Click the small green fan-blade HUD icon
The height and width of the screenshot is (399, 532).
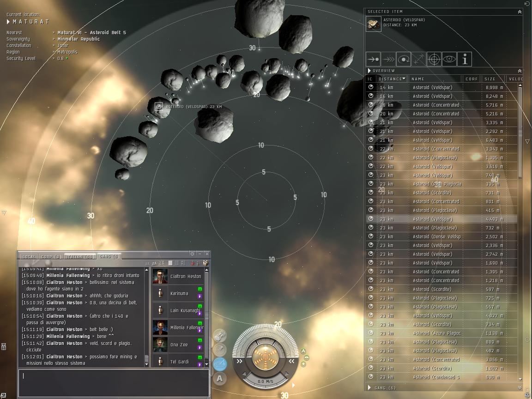[303, 351]
